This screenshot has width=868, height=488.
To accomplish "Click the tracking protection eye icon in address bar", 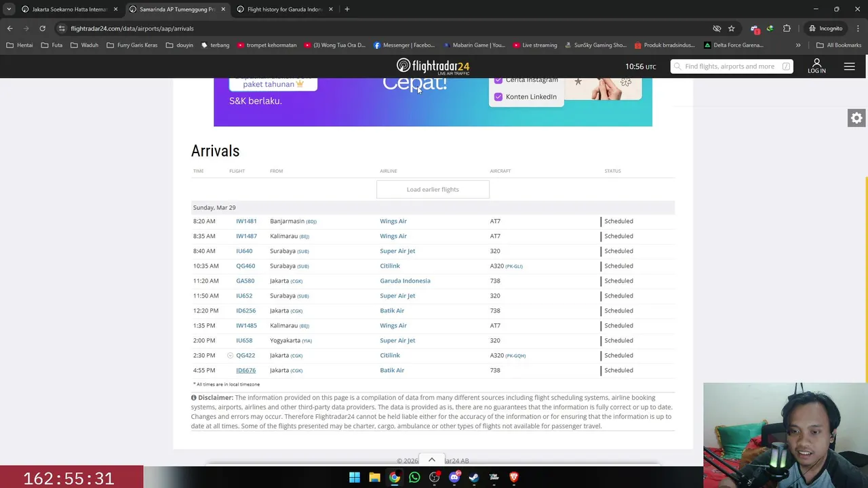I will pyautogui.click(x=717, y=28).
